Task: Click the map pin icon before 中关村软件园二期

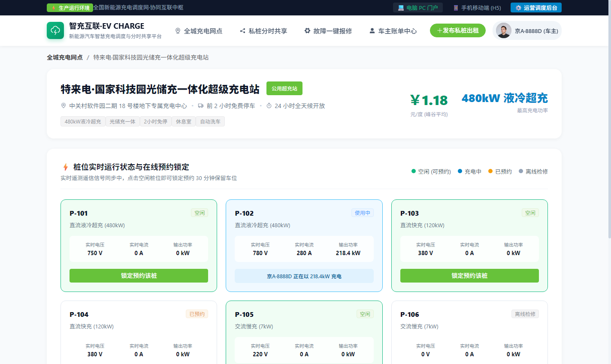Action: 64,105
